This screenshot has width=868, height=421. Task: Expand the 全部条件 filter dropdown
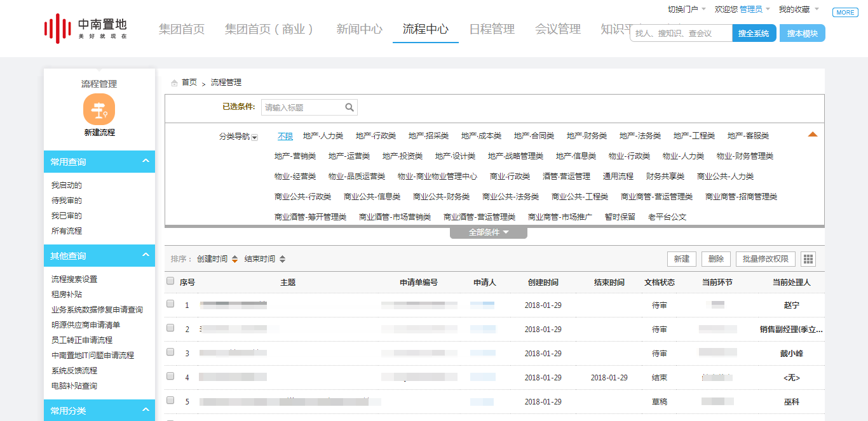[x=488, y=232]
